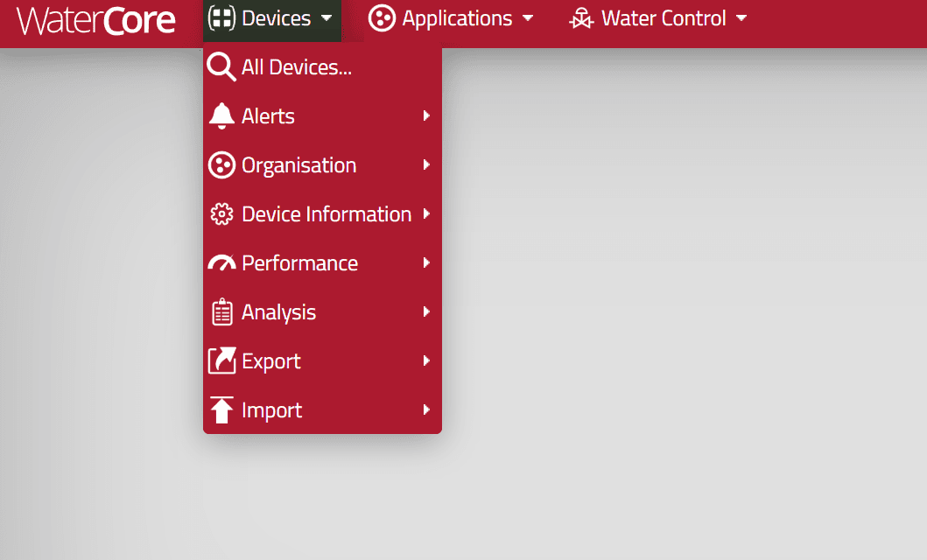
Task: Expand the Device Information submenu chevron
Action: 426,213
